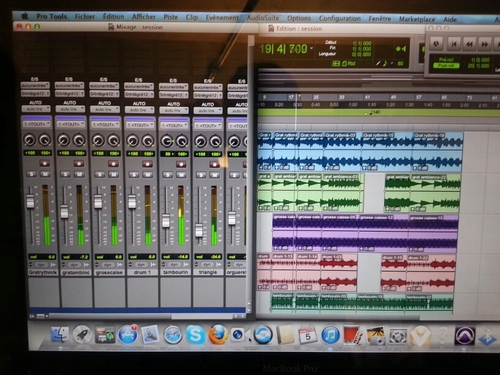Click the triangle track name label

point(208,272)
